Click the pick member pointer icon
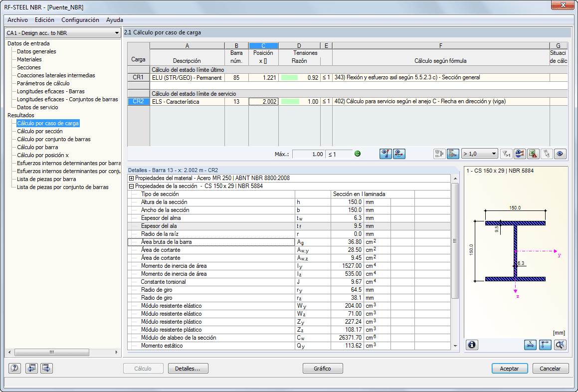Image resolution: width=578 pixels, height=392 pixels. pos(546,154)
